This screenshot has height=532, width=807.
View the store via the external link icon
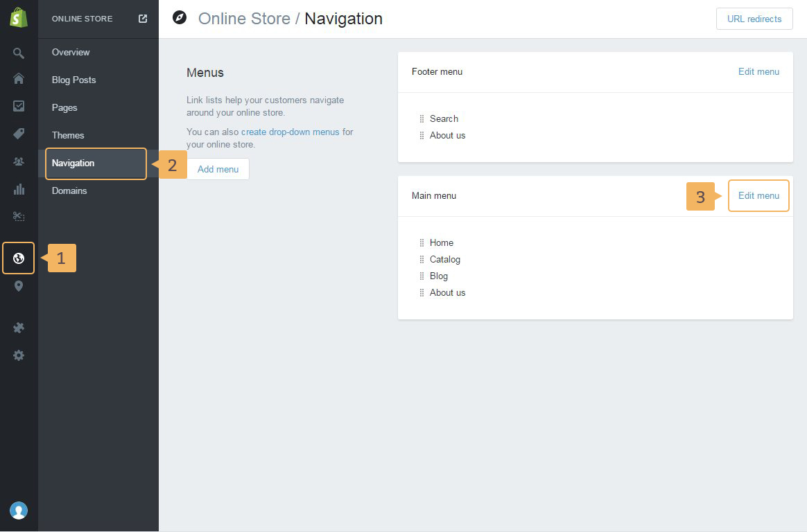point(143,19)
